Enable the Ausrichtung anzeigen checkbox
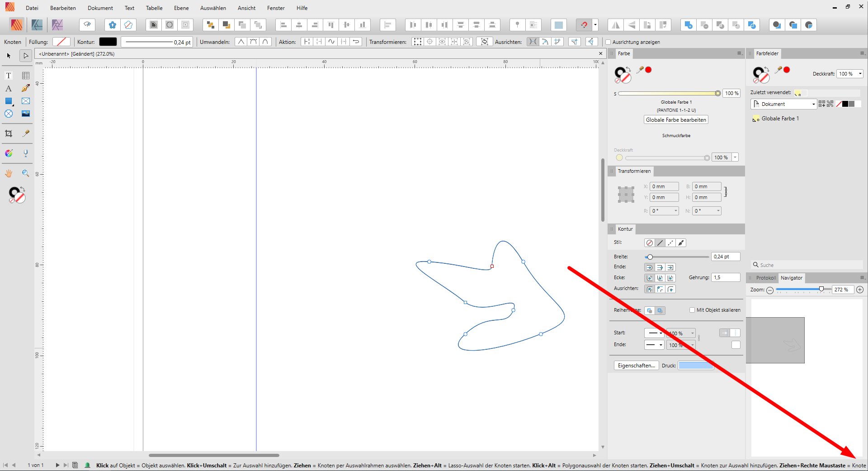868x471 pixels. pyautogui.click(x=608, y=42)
